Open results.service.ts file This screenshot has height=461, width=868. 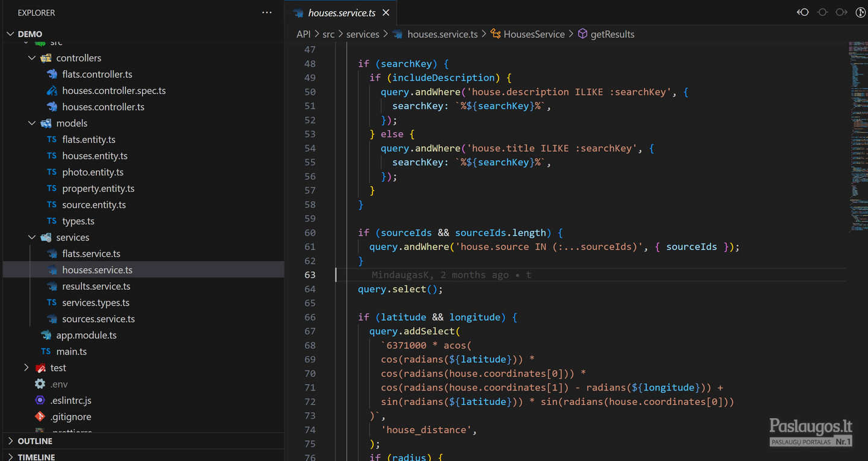click(96, 286)
